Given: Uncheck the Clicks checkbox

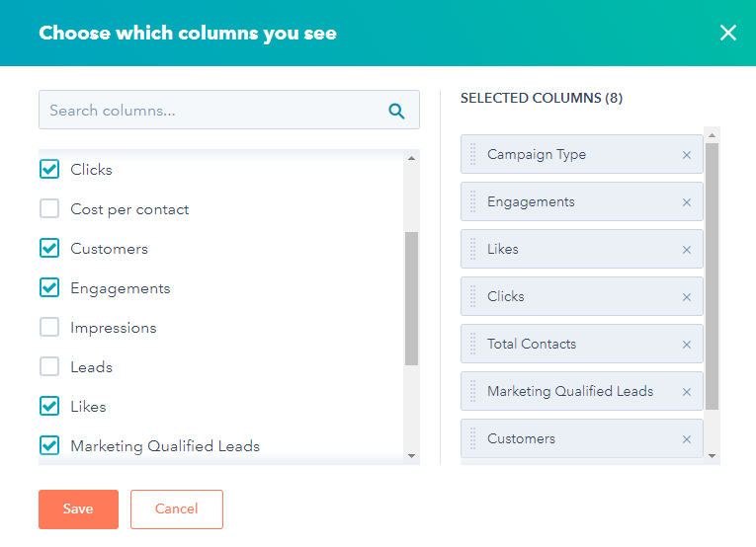Looking at the screenshot, I should [49, 170].
